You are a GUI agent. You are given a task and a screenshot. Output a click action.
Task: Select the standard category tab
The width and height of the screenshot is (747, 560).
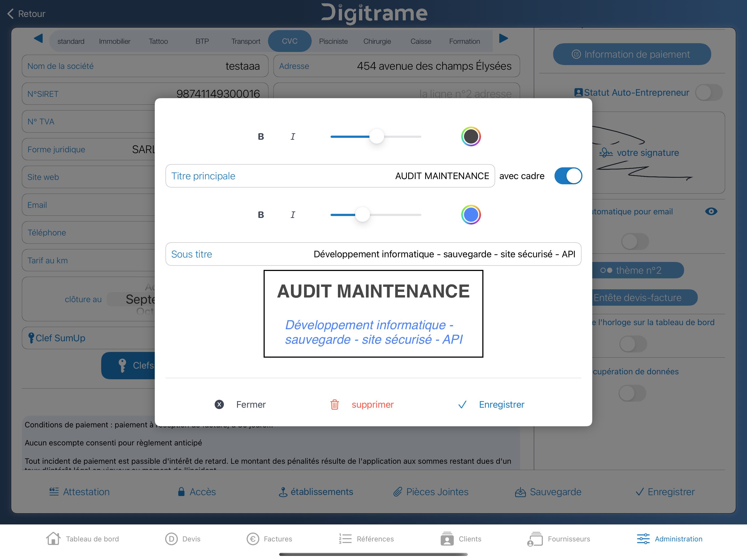71,41
